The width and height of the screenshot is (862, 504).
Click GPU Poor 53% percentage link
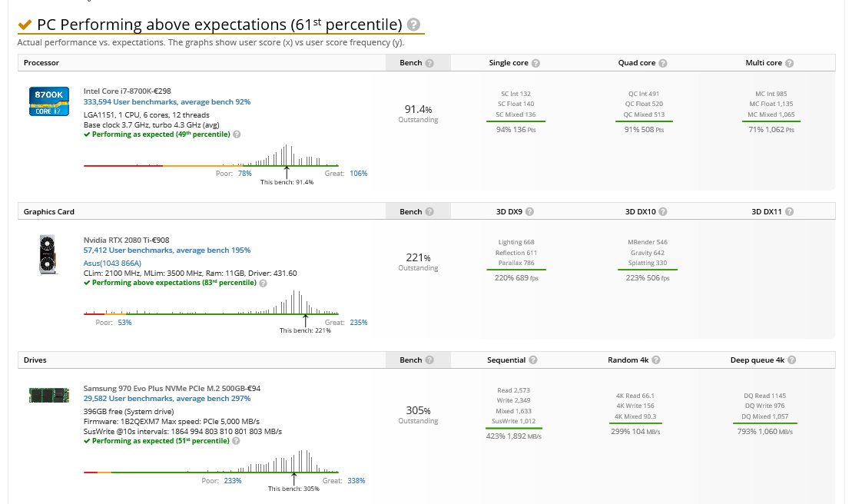124,323
